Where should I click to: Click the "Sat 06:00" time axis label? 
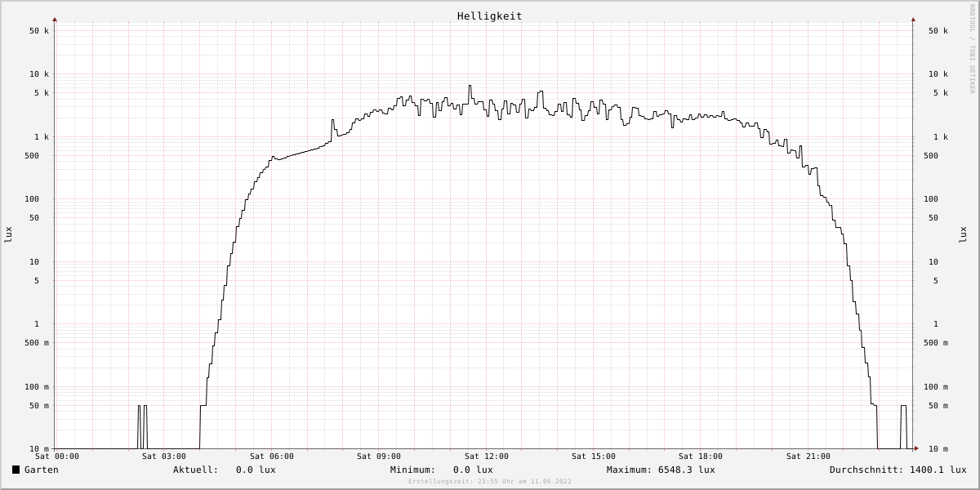(x=272, y=457)
